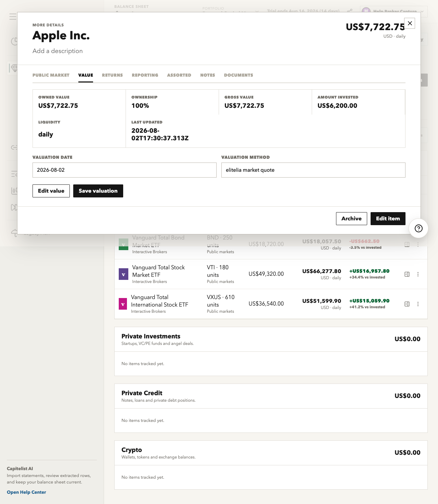Viewport: 438px width, 504px height.
Task: Archive the Apple Inc. item
Action: 351,219
